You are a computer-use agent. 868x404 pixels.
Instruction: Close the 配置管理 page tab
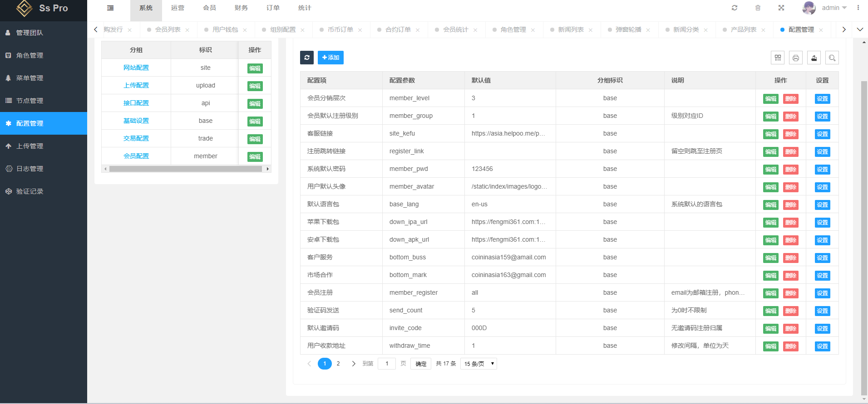[821, 30]
